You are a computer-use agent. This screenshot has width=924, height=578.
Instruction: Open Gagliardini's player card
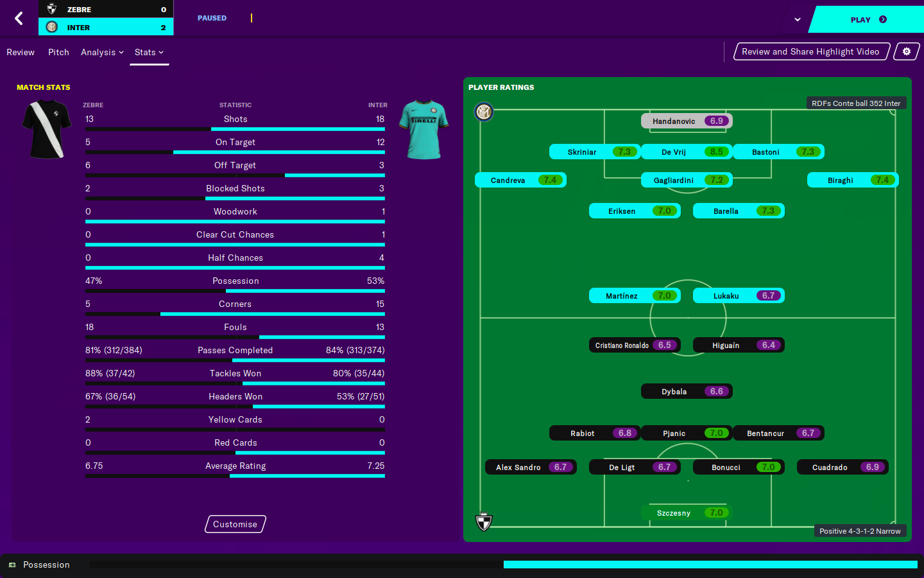point(687,180)
